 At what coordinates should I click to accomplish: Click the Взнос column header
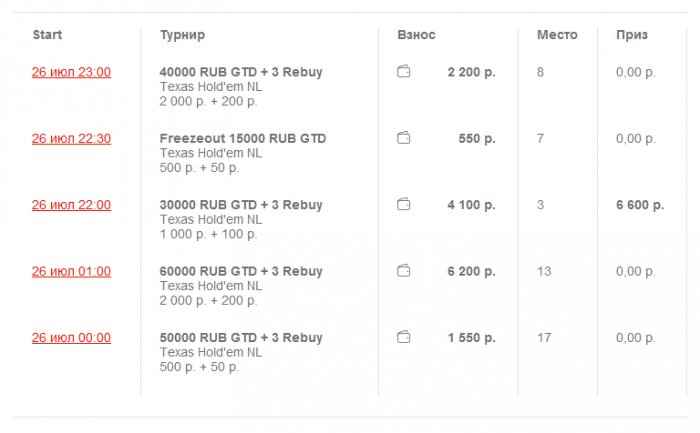[416, 35]
